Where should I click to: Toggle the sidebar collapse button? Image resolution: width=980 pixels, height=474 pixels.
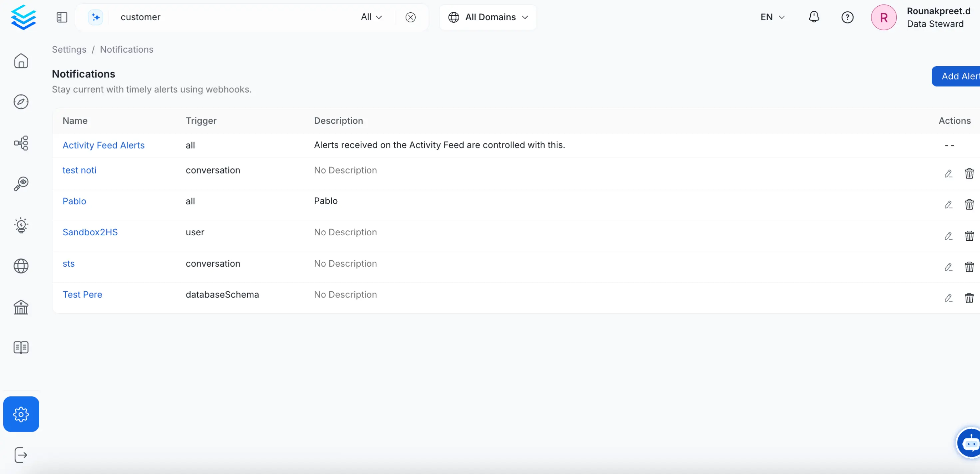point(62,17)
